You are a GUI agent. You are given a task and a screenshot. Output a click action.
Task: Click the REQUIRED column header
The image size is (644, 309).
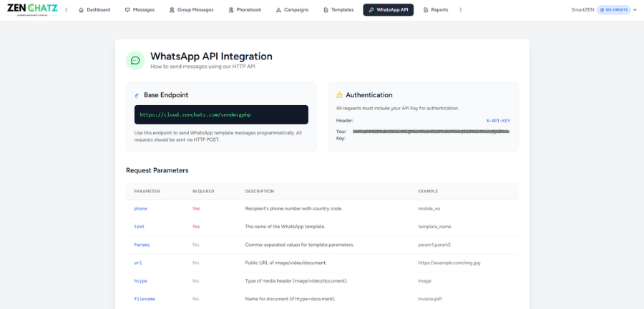pyautogui.click(x=203, y=191)
